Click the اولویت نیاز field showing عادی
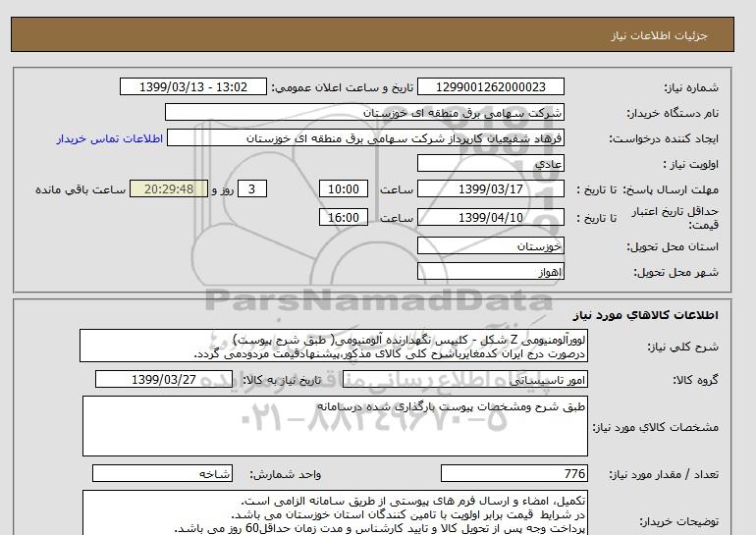This screenshot has height=535, width=756. tap(552, 164)
